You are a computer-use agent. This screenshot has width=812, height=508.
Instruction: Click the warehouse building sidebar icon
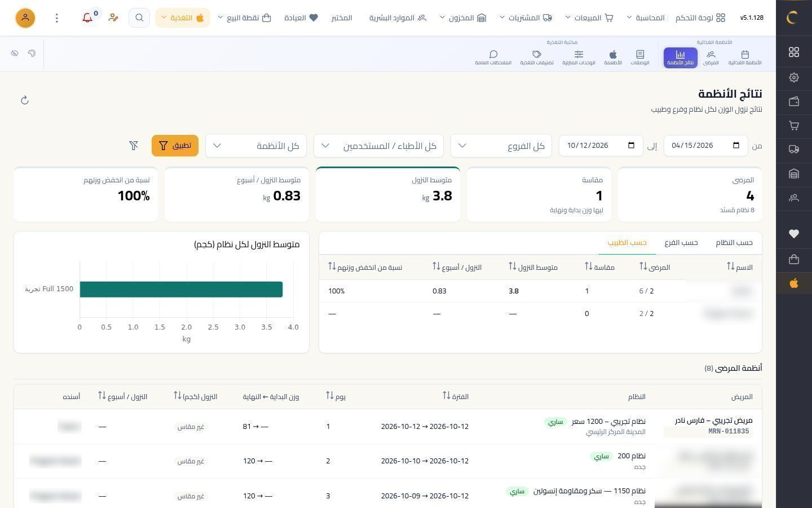coord(794,174)
